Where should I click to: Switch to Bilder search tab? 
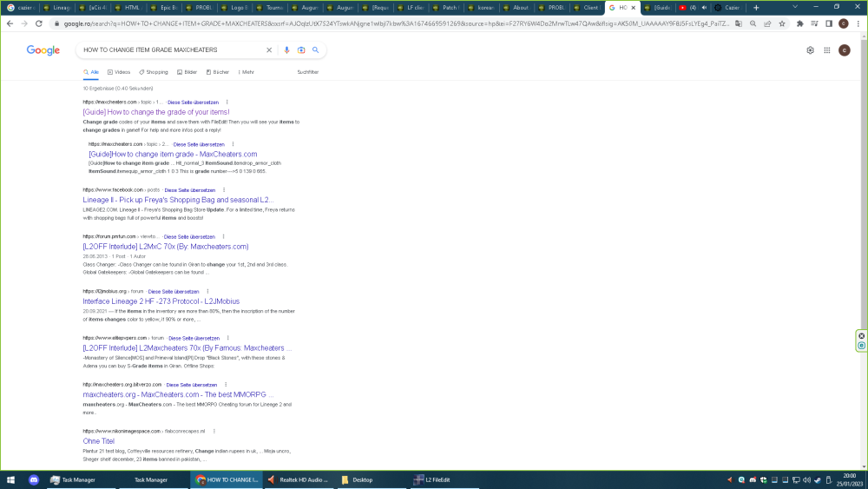point(187,72)
